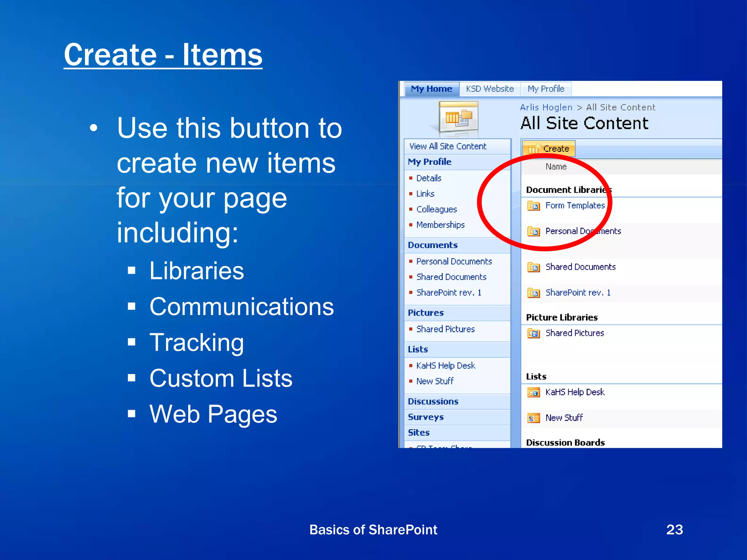Image resolution: width=747 pixels, height=560 pixels.
Task: Click the Form Templates library icon
Action: tap(534, 206)
